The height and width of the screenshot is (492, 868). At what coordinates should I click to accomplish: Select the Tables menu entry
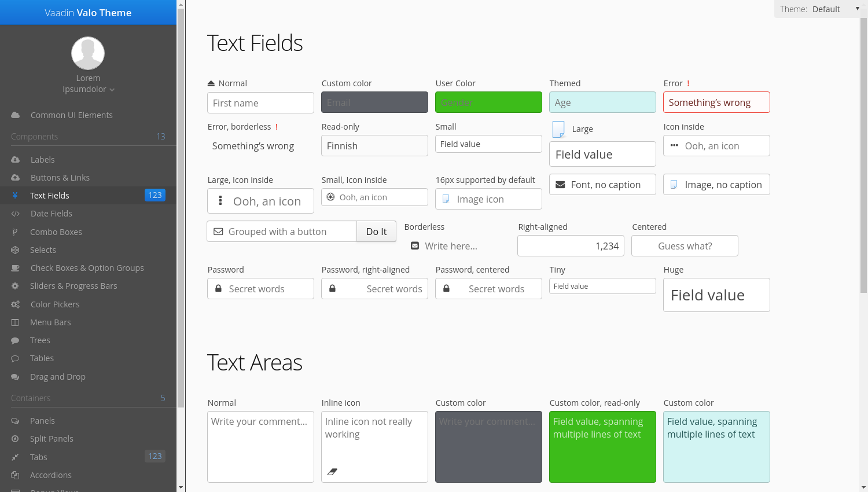(x=88, y=358)
